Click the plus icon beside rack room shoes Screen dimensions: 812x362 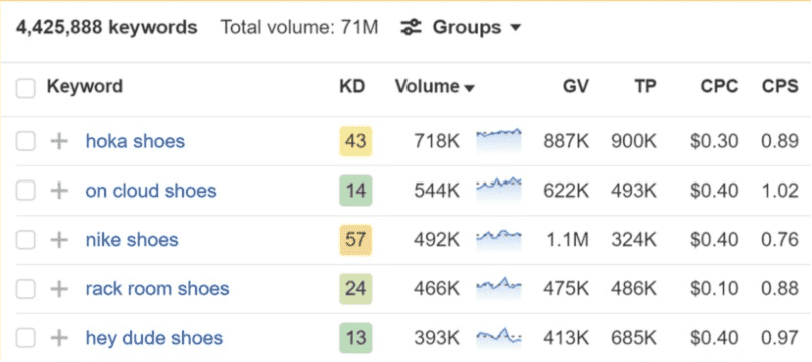[59, 288]
